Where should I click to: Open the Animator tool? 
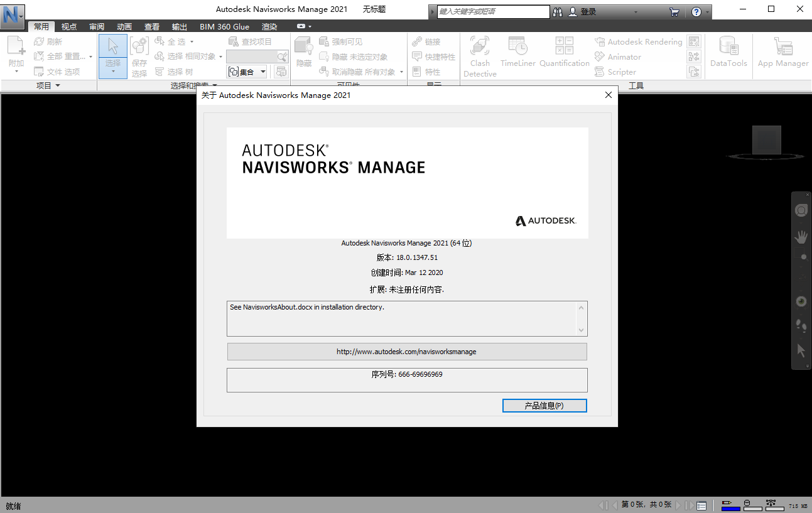tap(618, 57)
